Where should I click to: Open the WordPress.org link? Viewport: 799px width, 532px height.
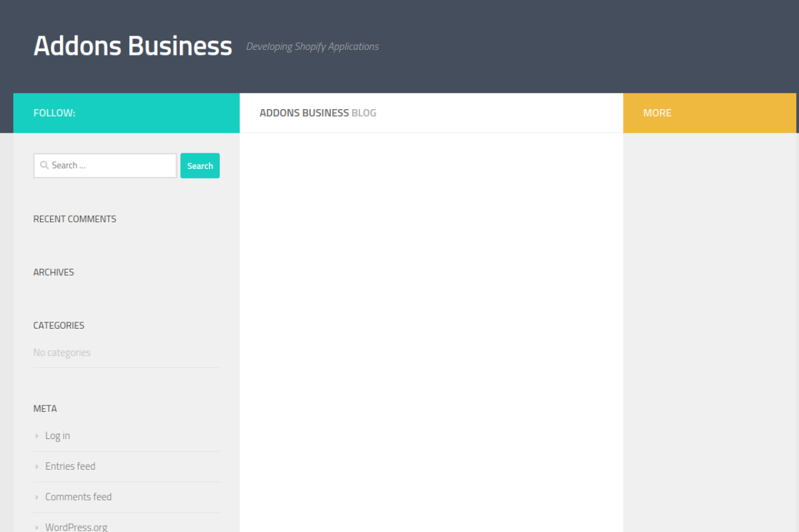click(76, 527)
